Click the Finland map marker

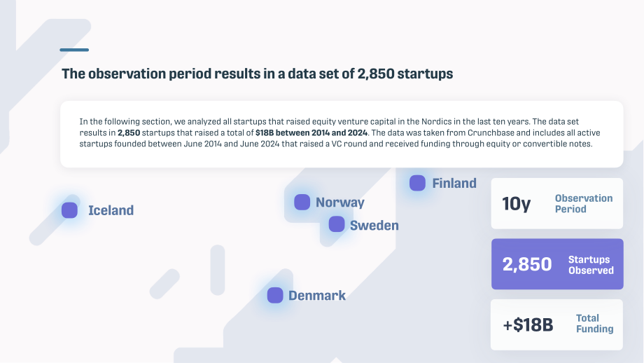click(417, 183)
